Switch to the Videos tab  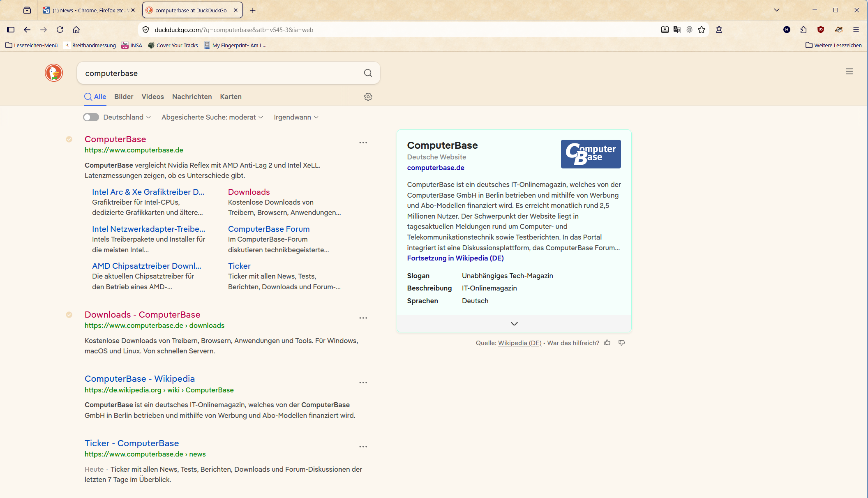tap(153, 97)
